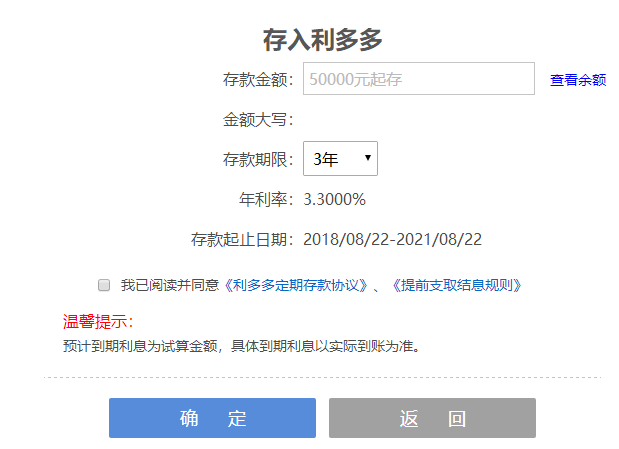Image resolution: width=619 pixels, height=449 pixels.
Task: Click the gray 返回 button
Action: pos(432,418)
